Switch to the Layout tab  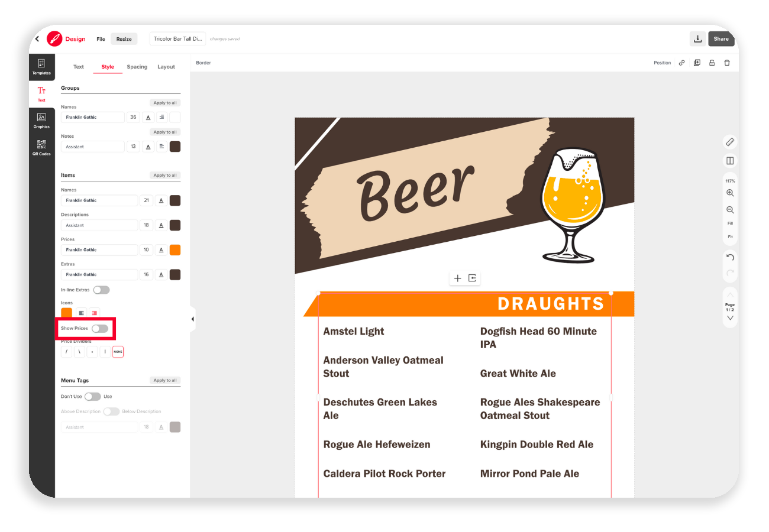(x=166, y=67)
